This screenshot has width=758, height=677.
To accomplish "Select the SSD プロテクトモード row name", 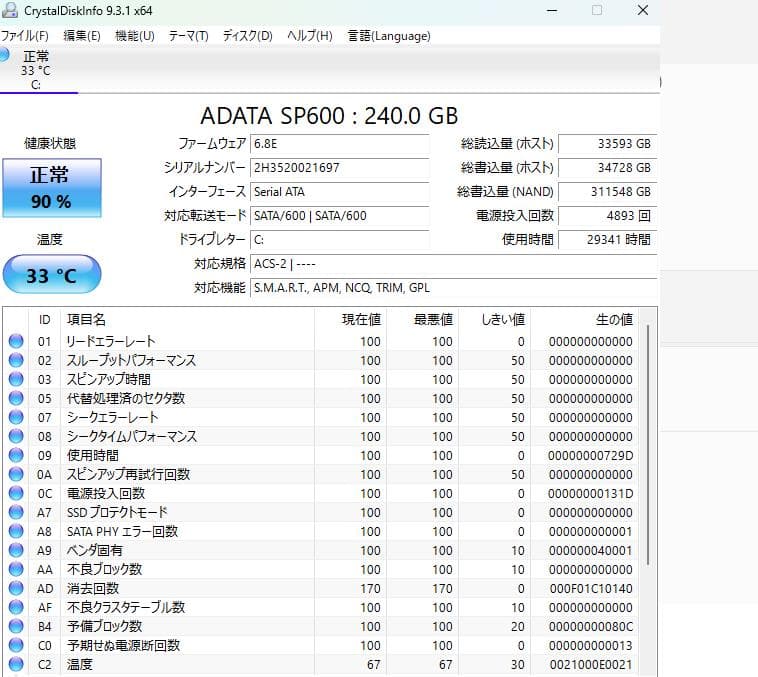I will pyautogui.click(x=117, y=512).
